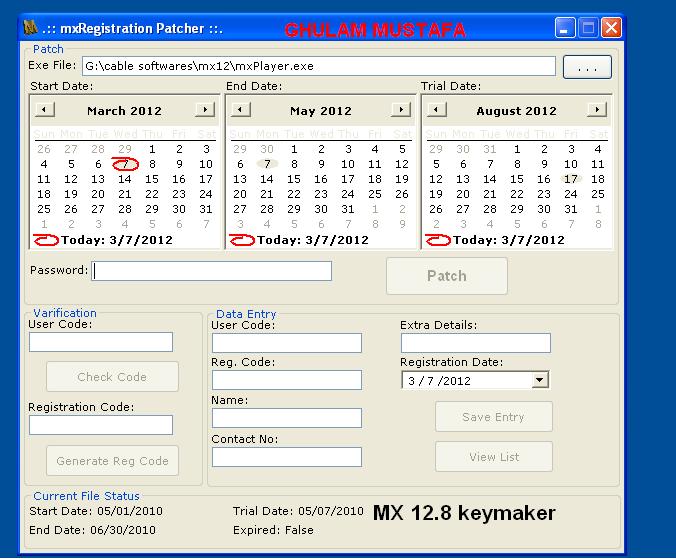
Task: Browse for exe file with '...' button
Action: (x=587, y=67)
